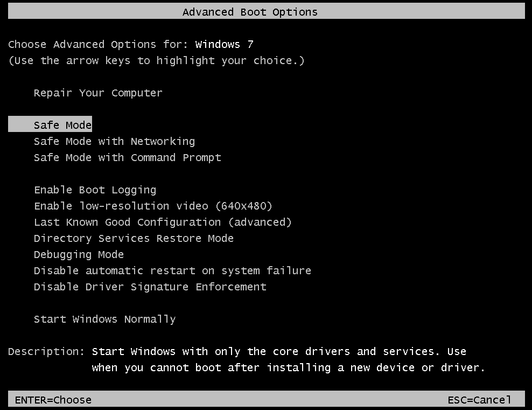Click the arrow keys instruction line
The height and width of the screenshot is (410, 532).
click(x=156, y=61)
